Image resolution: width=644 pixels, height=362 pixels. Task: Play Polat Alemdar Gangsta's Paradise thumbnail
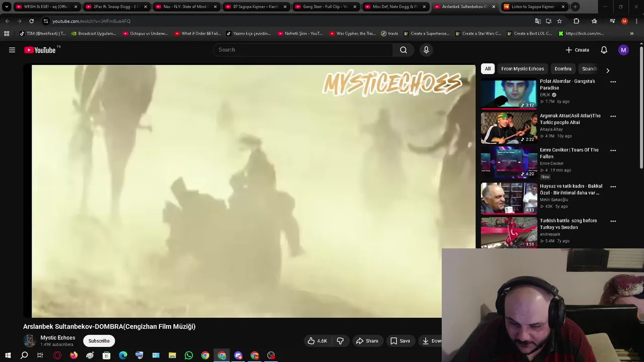(x=509, y=94)
